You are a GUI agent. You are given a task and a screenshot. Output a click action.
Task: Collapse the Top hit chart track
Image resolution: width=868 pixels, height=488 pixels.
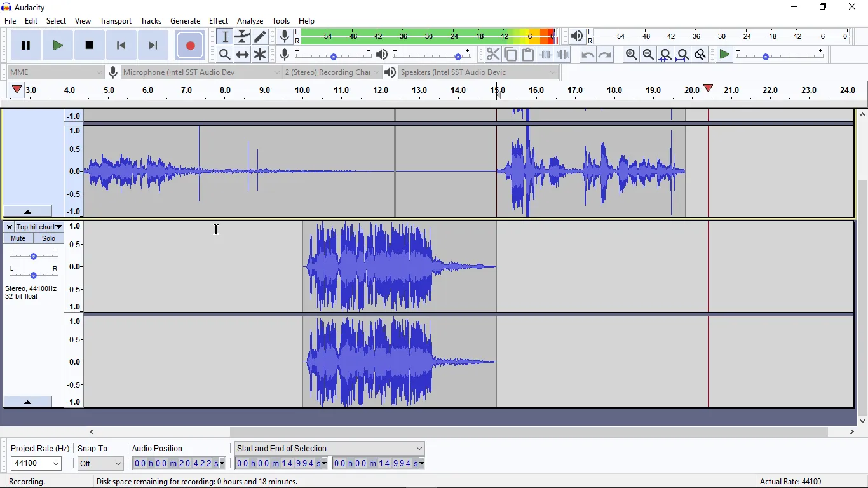[27, 402]
